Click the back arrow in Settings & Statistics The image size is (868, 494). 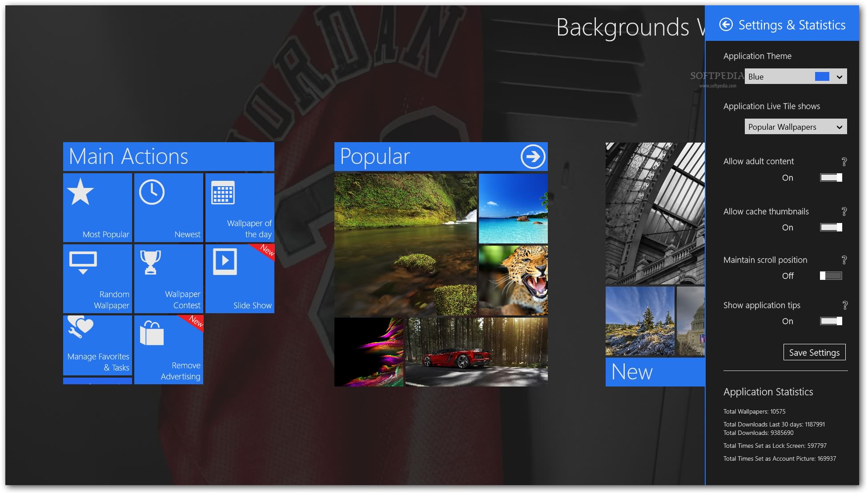tap(726, 24)
